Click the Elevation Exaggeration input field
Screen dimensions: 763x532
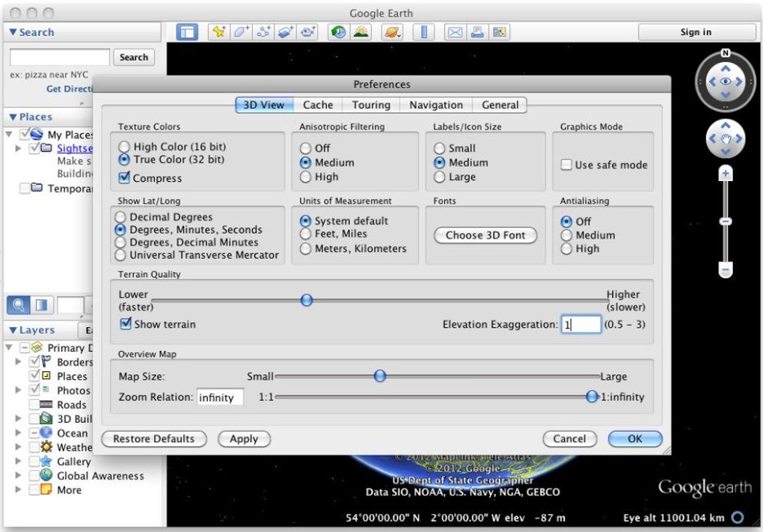(581, 324)
